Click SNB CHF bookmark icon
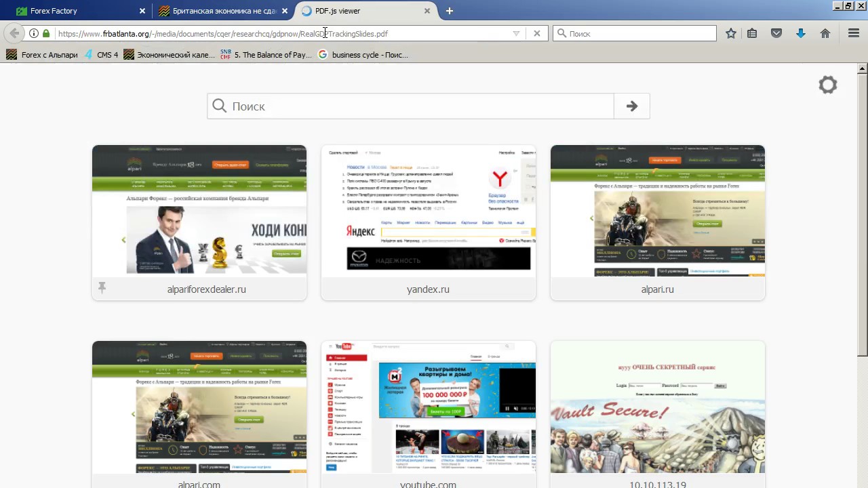The image size is (868, 488). 226,55
